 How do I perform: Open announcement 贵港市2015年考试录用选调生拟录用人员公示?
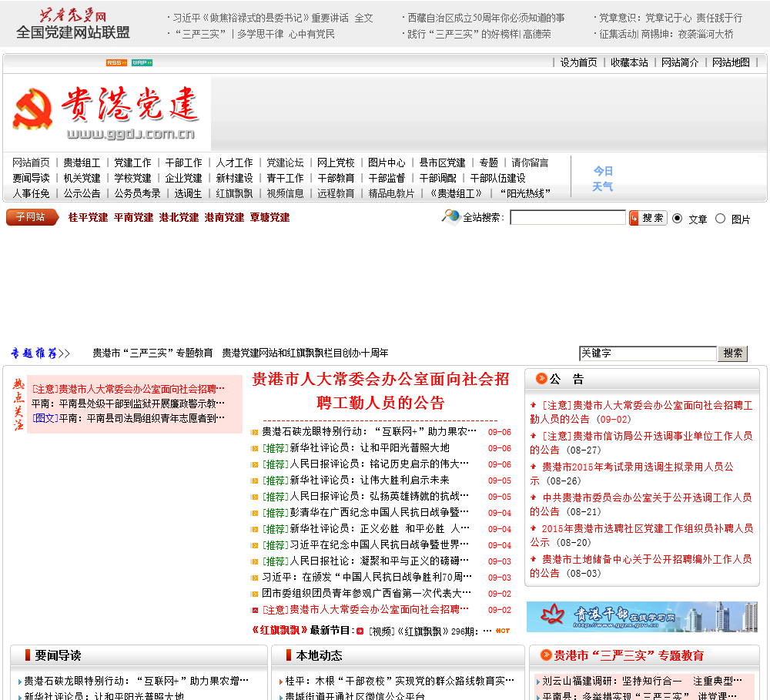click(x=632, y=474)
